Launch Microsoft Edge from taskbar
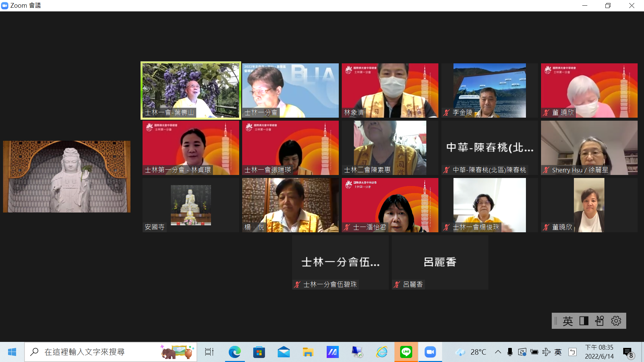 234,352
